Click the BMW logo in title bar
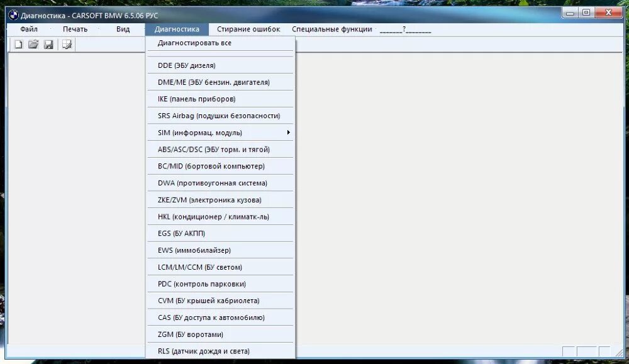The image size is (629, 364). pos(13,15)
